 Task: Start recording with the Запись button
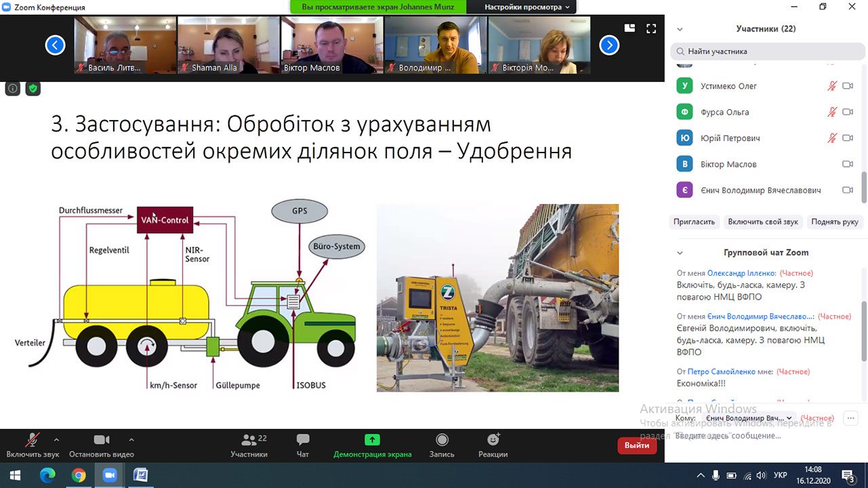[442, 445]
